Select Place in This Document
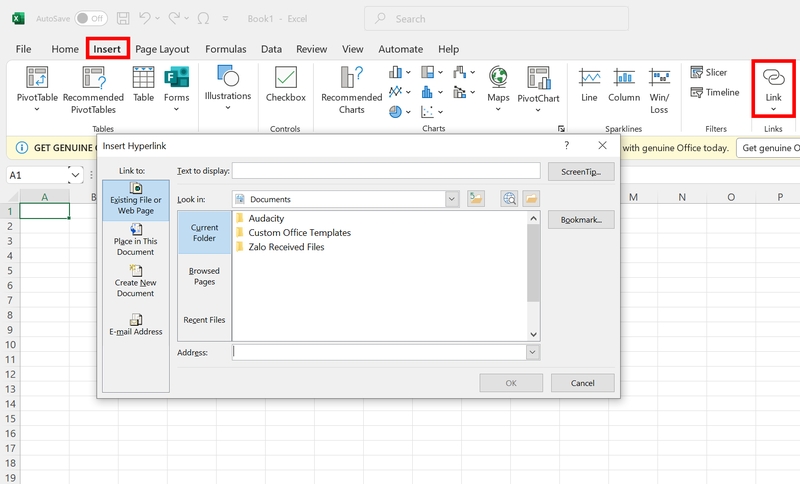 pos(136,240)
